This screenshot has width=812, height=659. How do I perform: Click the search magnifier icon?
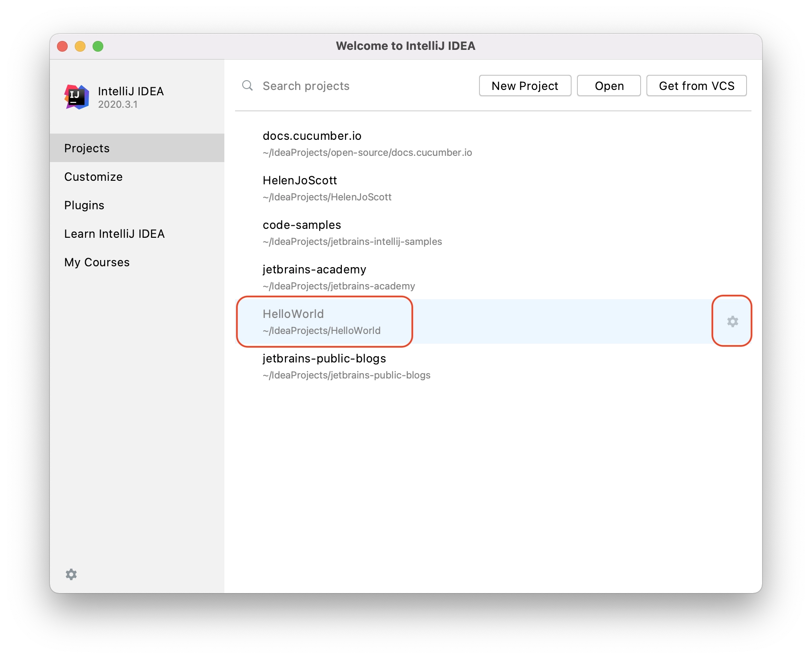[x=248, y=85]
